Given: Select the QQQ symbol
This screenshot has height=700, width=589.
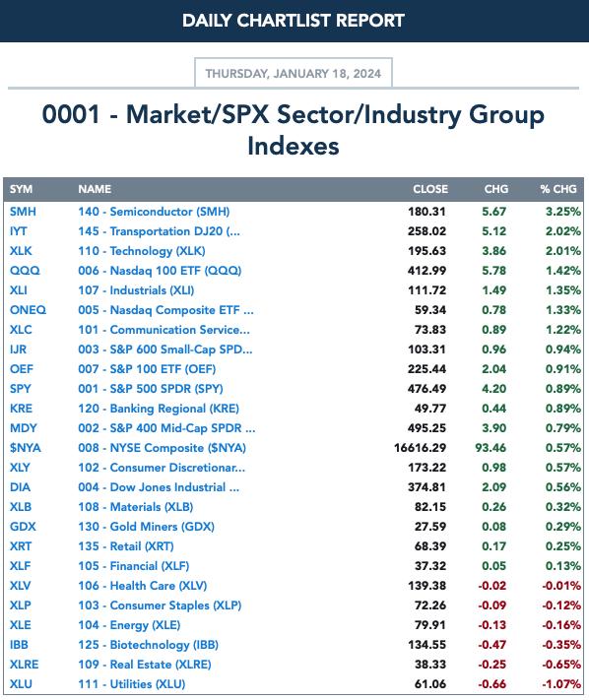Looking at the screenshot, I should pos(25,271).
